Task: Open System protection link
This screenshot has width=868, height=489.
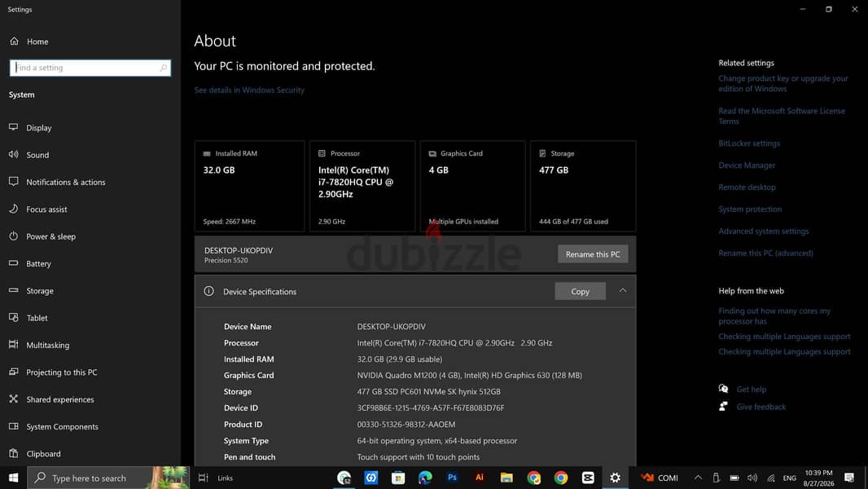Action: 750,209
